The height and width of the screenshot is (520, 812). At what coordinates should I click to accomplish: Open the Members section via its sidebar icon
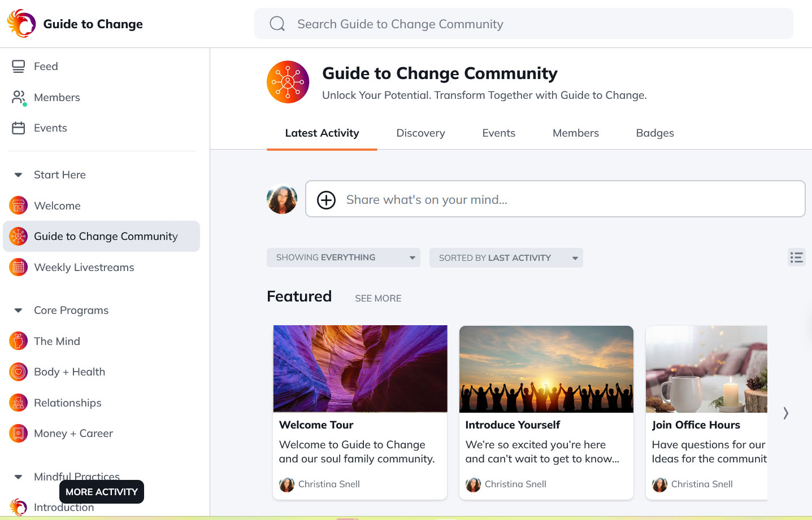coord(18,97)
